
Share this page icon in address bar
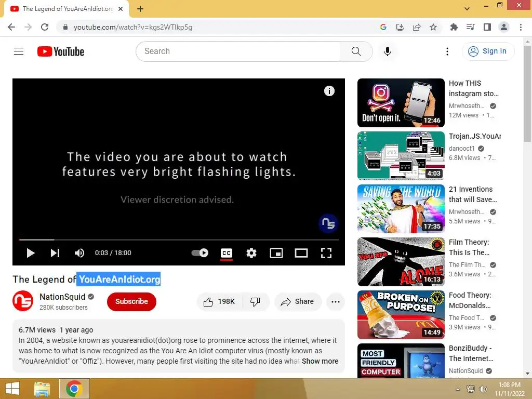(x=417, y=27)
